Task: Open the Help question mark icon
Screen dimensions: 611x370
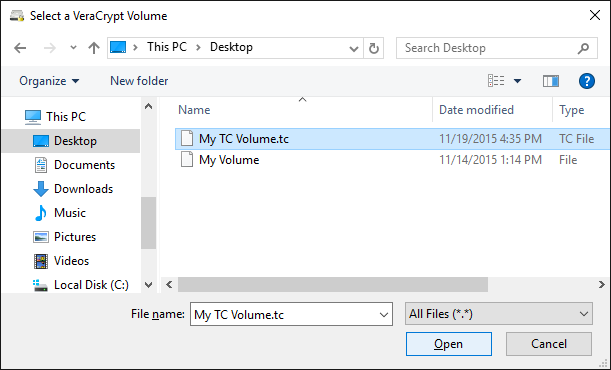Action: pyautogui.click(x=586, y=81)
